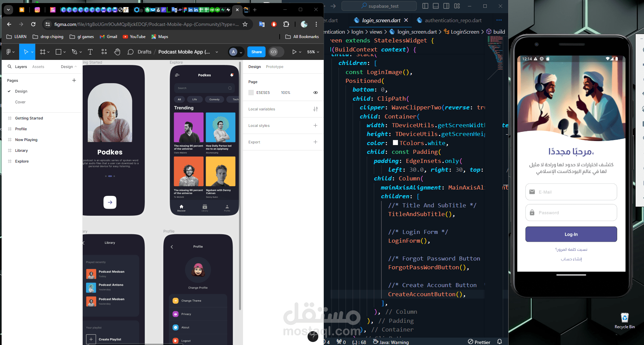Reload the Figma browser page
Screen dimensions: 644x345
33,24
